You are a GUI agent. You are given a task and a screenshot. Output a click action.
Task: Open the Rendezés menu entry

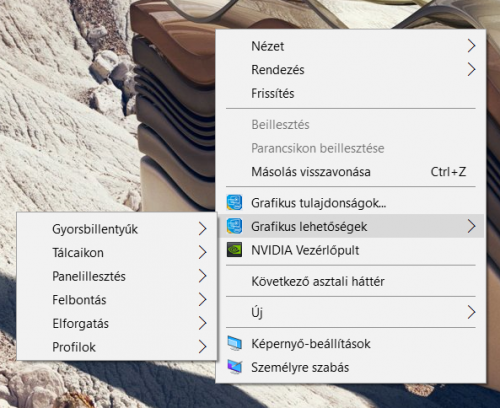coord(351,70)
